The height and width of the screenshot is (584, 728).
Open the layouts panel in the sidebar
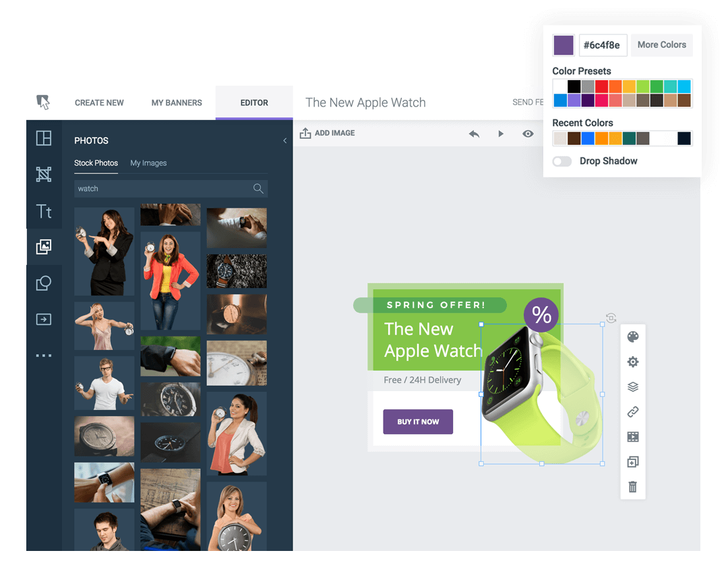[44, 138]
